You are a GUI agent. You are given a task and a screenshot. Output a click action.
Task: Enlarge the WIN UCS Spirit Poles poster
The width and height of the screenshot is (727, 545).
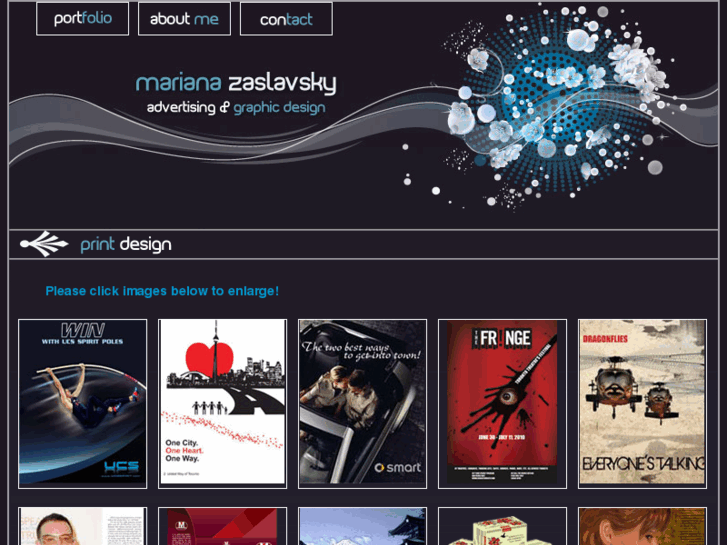[83, 404]
